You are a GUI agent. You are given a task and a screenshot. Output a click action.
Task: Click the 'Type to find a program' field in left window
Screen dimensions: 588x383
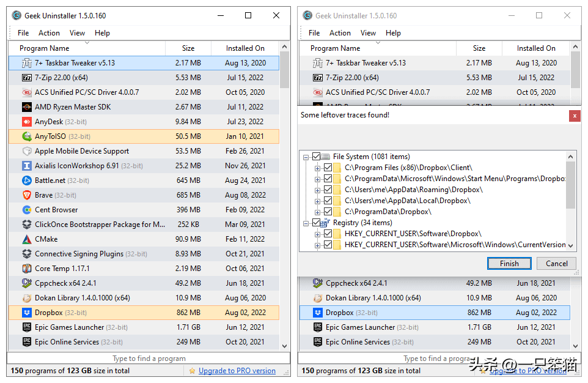tap(149, 358)
